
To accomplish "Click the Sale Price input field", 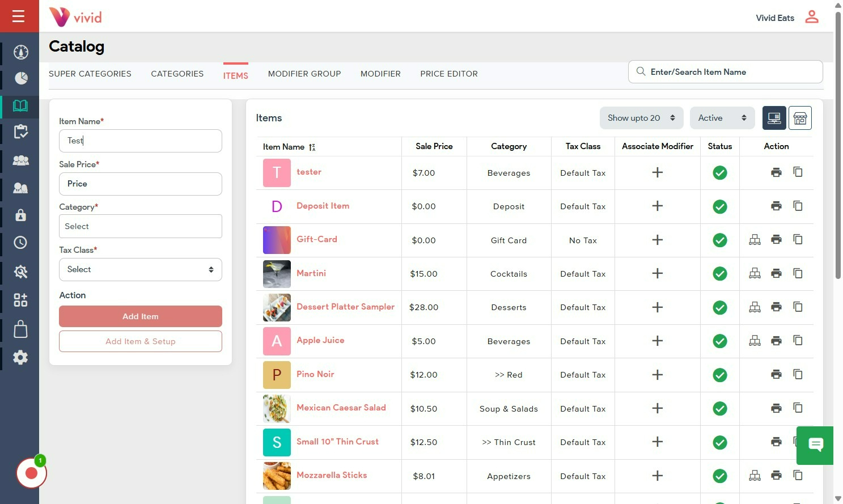I will (x=141, y=184).
